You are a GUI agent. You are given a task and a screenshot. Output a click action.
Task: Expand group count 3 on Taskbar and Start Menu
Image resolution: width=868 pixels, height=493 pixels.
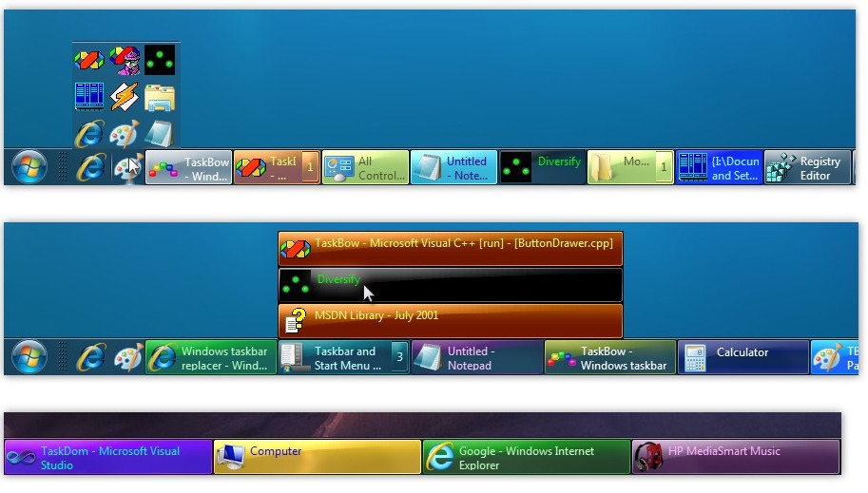point(399,357)
